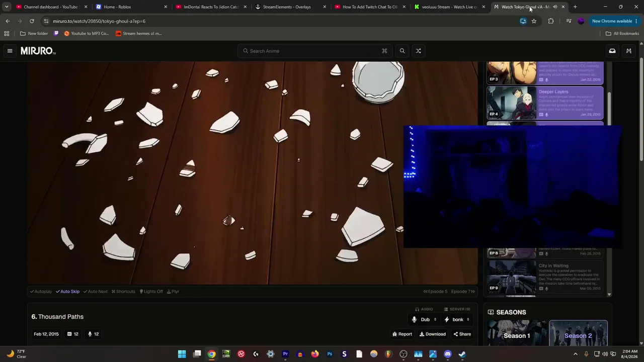Click the address bar URL
Viewport: 644px width, 362px height.
(99, 21)
